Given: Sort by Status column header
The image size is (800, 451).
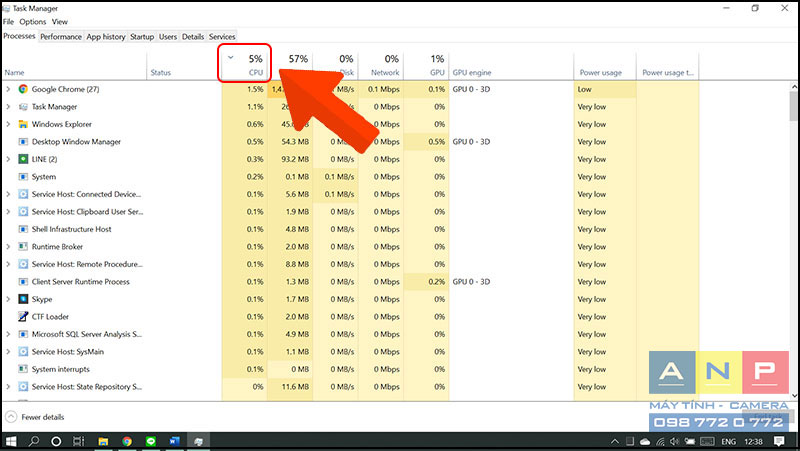Looking at the screenshot, I should click(x=184, y=65).
